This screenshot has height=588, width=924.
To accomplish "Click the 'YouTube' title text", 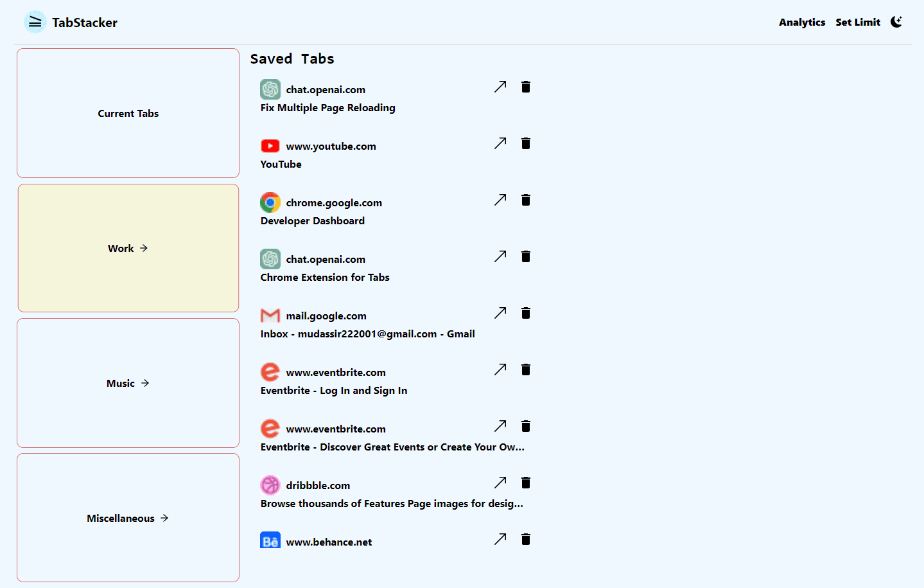I will coord(281,165).
